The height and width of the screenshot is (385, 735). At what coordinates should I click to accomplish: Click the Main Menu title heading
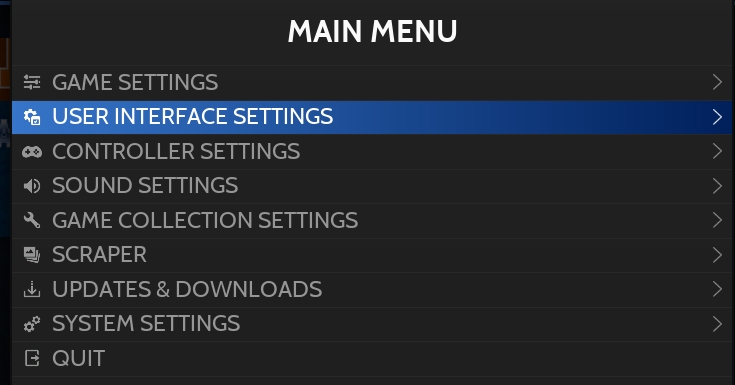click(x=372, y=31)
